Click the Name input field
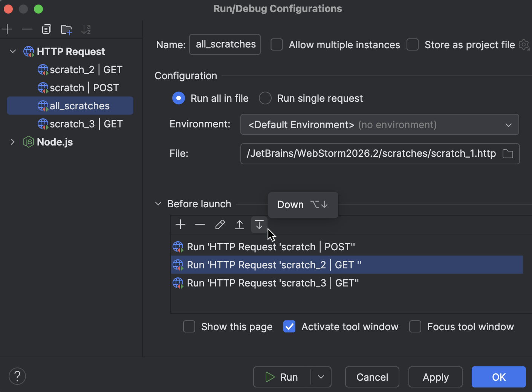This screenshot has height=392, width=532. [x=225, y=44]
